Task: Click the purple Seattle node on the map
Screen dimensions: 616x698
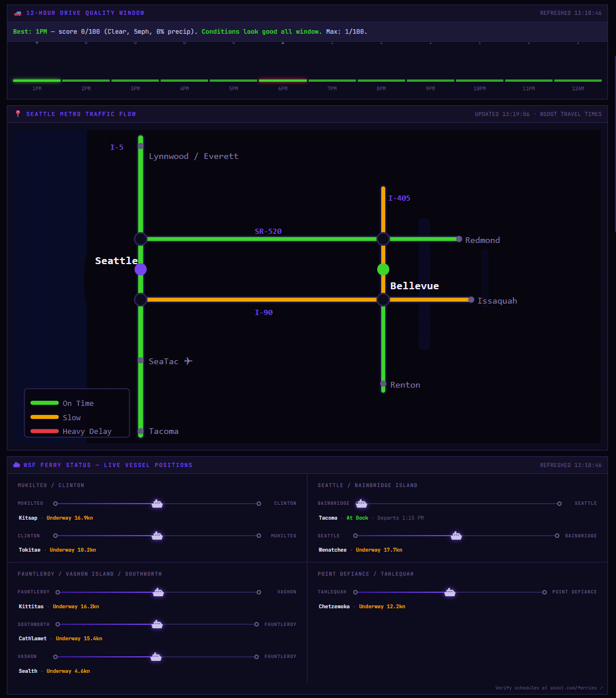Action: point(141,269)
